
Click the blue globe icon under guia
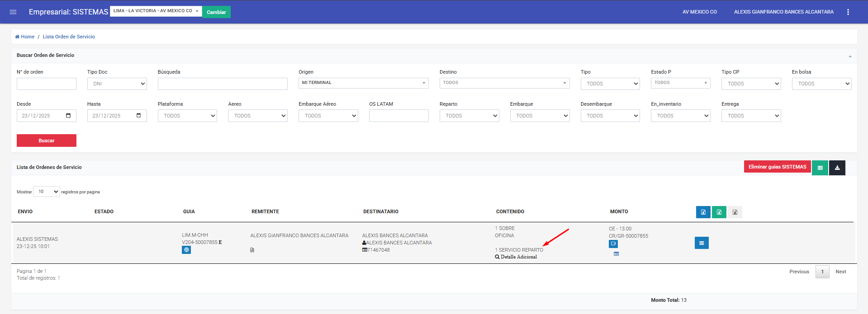186,250
